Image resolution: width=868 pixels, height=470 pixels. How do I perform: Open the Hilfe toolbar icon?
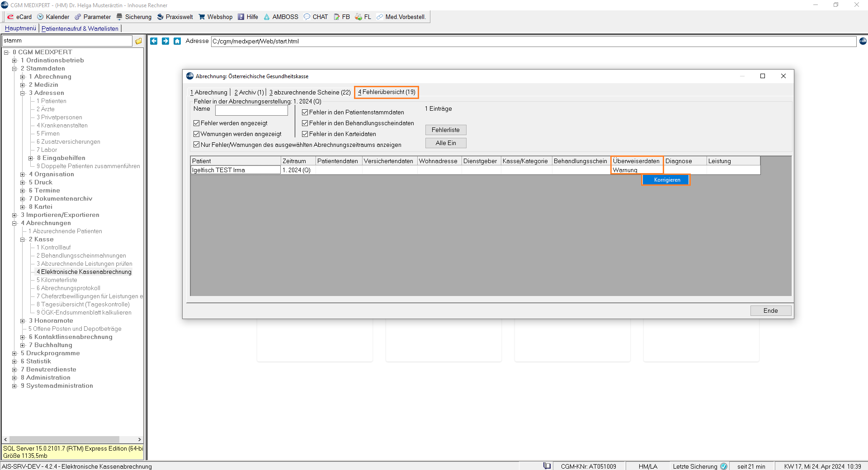(x=241, y=17)
